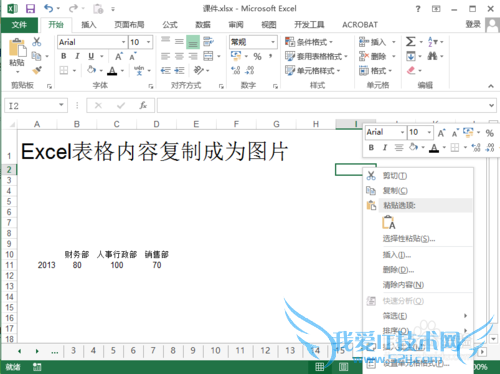Select column C header
Viewport: 500px width, 374px height.
(116, 124)
